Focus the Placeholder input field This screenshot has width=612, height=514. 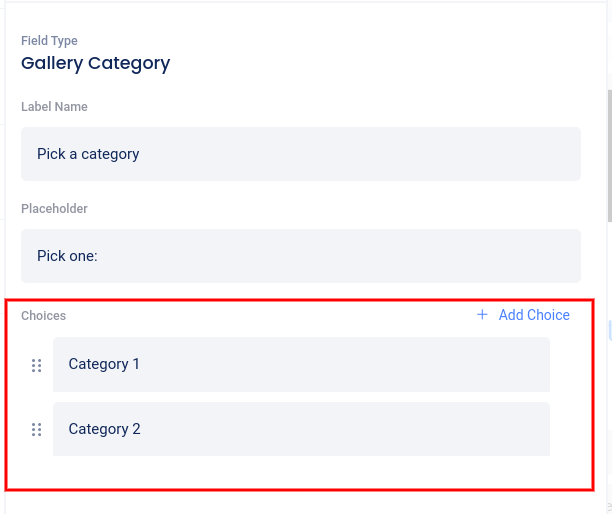tap(300, 256)
